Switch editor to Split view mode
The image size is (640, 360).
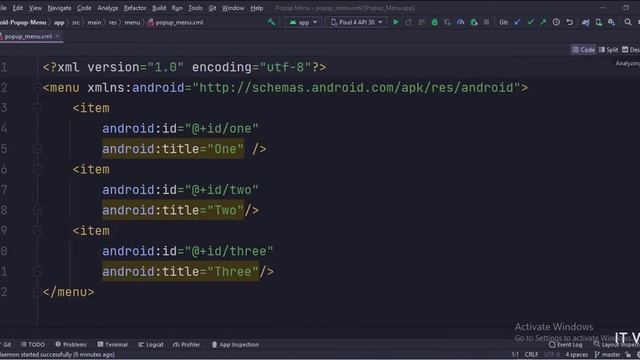609,49
